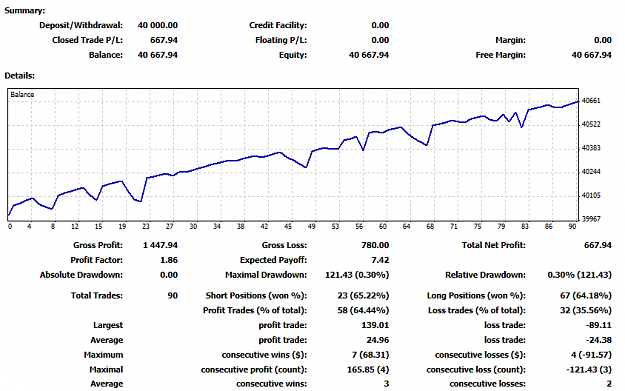Click average profit trade value 24.96
Image resolution: width=625 pixels, height=391 pixels.
click(377, 340)
